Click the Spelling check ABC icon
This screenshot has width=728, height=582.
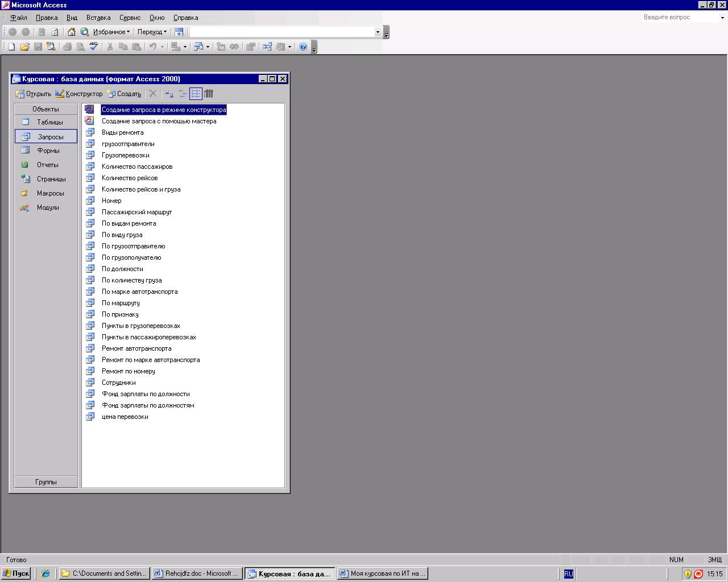tap(94, 47)
